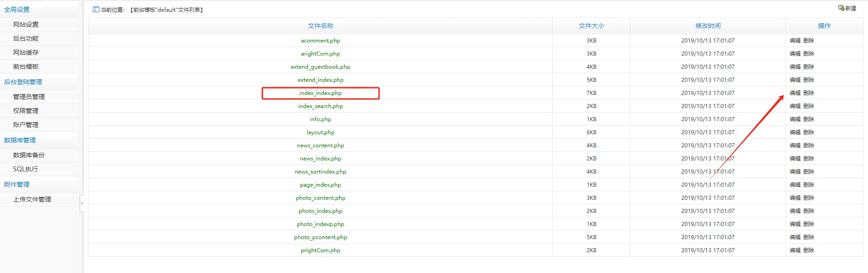Click the 新建 (new file) icon
The height and width of the screenshot is (273, 868).
tap(841, 8)
